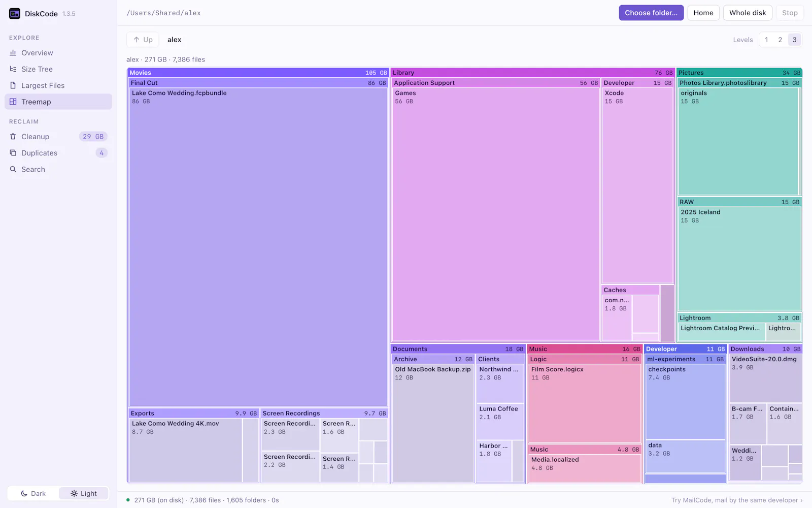Image resolution: width=812 pixels, height=508 pixels.
Task: Switch to Dark mode
Action: tap(33, 493)
